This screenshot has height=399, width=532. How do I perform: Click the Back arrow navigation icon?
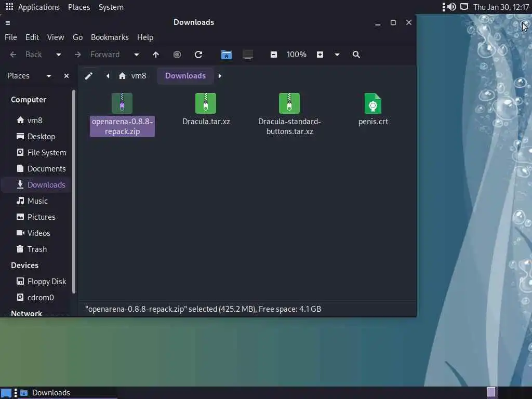[13, 55]
